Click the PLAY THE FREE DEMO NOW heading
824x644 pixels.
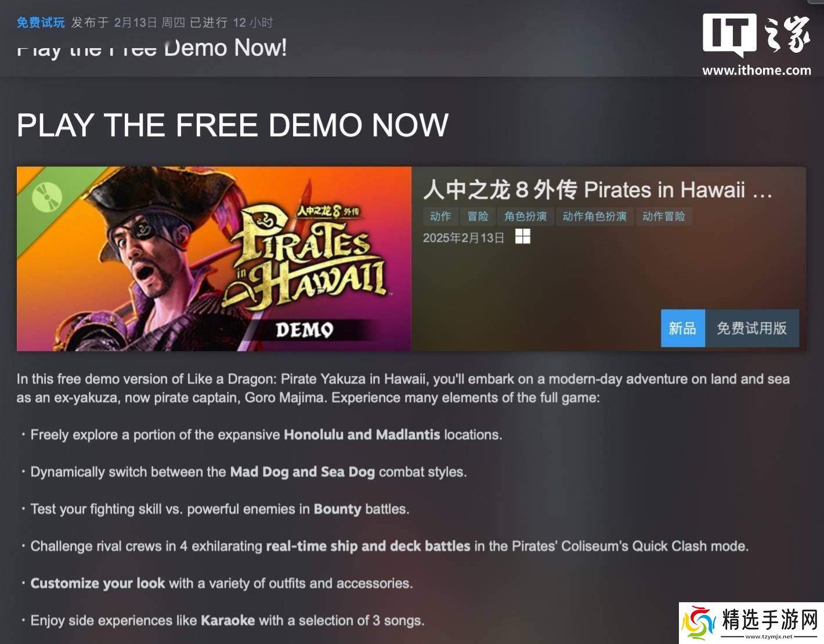coord(233,125)
